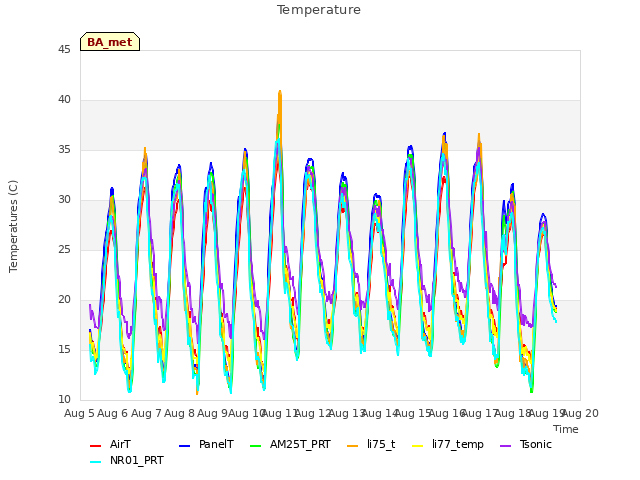Screen dimensions: 640x480
Task: Click the 40 y-axis tick label
Action: 64,100
